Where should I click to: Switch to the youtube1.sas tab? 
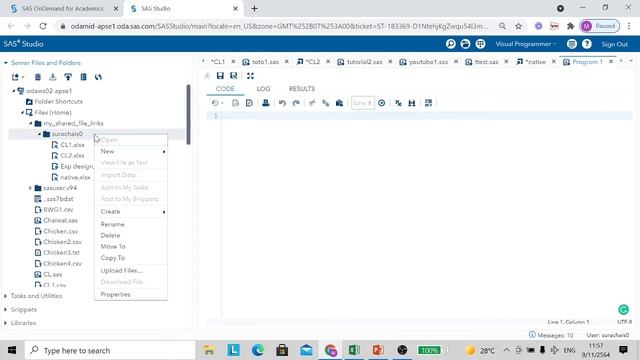pyautogui.click(x=428, y=62)
